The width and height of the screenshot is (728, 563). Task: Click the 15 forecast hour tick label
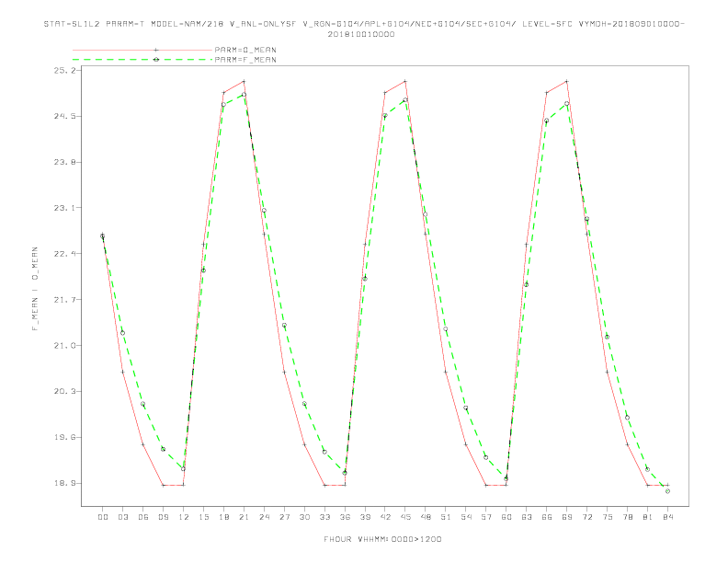(x=203, y=517)
